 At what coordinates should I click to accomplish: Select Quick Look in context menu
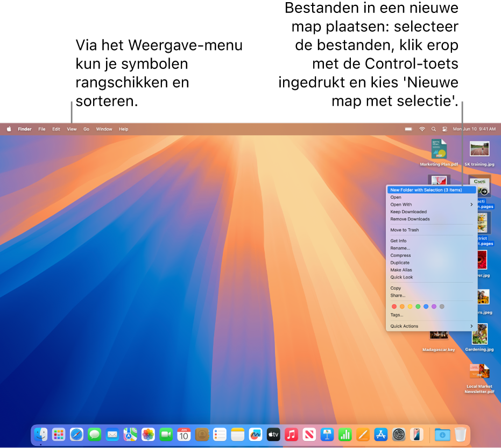(x=432, y=278)
